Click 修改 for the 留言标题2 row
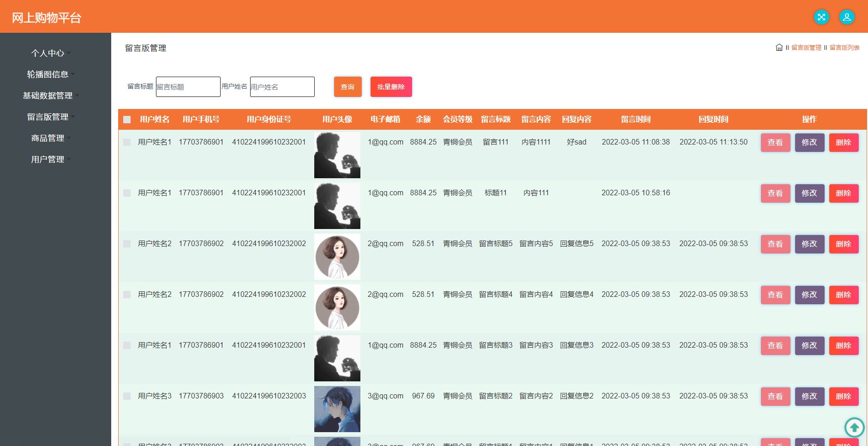 (x=809, y=396)
